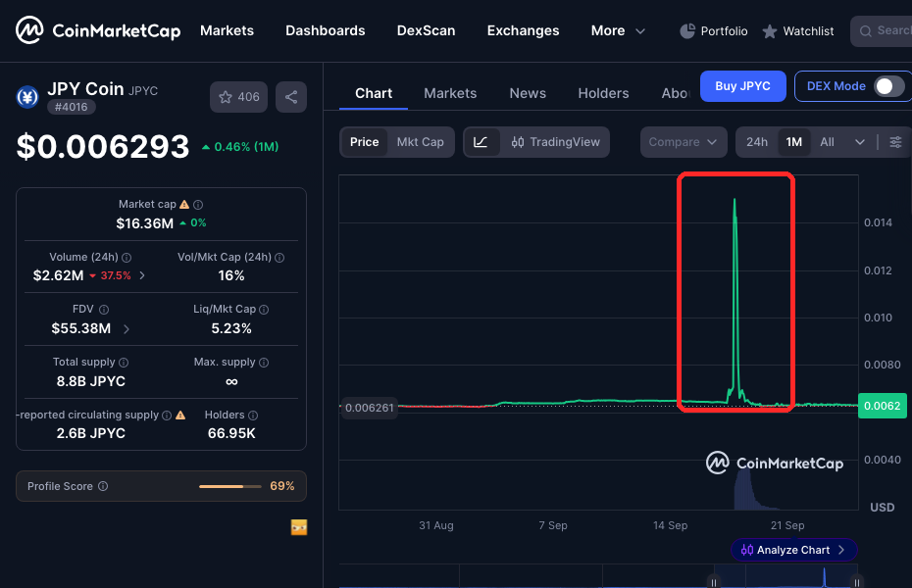Open circulating supply info icon

click(x=167, y=416)
